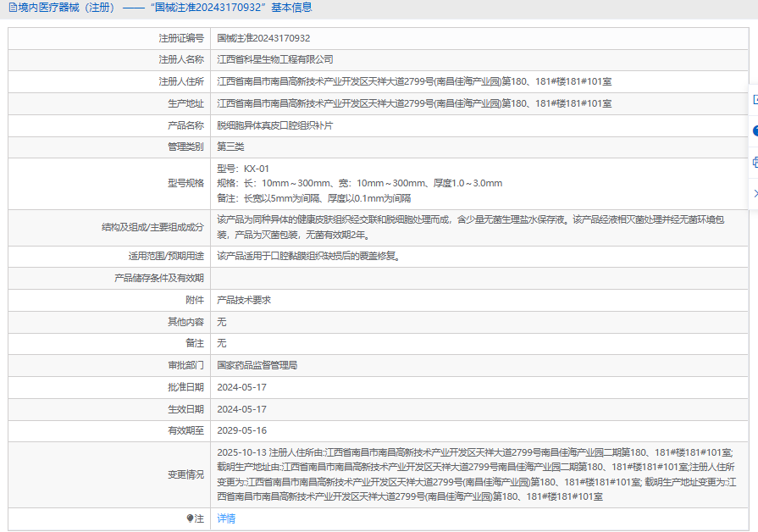Click the top square icon in right sidebar

tap(754, 100)
